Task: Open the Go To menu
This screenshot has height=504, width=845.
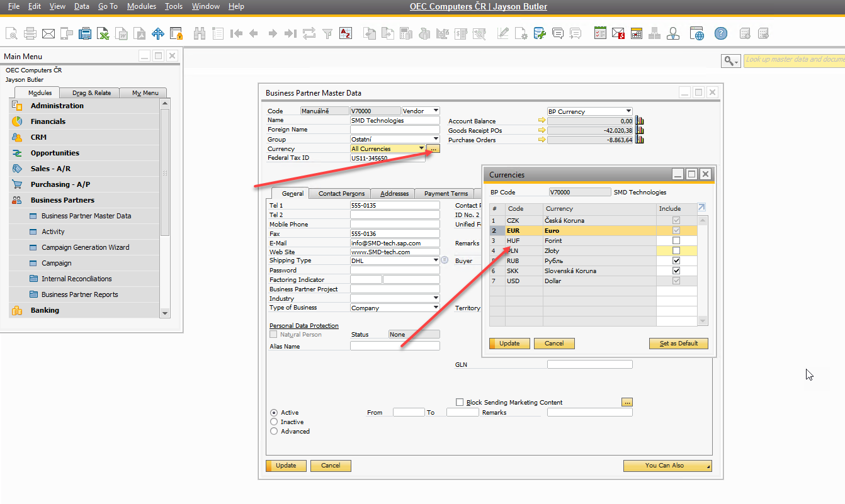Action: click(x=108, y=6)
